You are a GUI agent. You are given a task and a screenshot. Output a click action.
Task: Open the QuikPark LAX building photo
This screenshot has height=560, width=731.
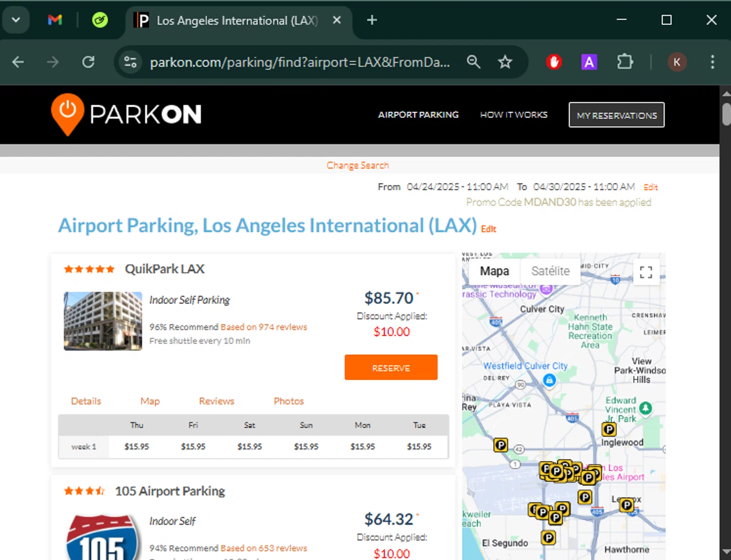click(103, 321)
